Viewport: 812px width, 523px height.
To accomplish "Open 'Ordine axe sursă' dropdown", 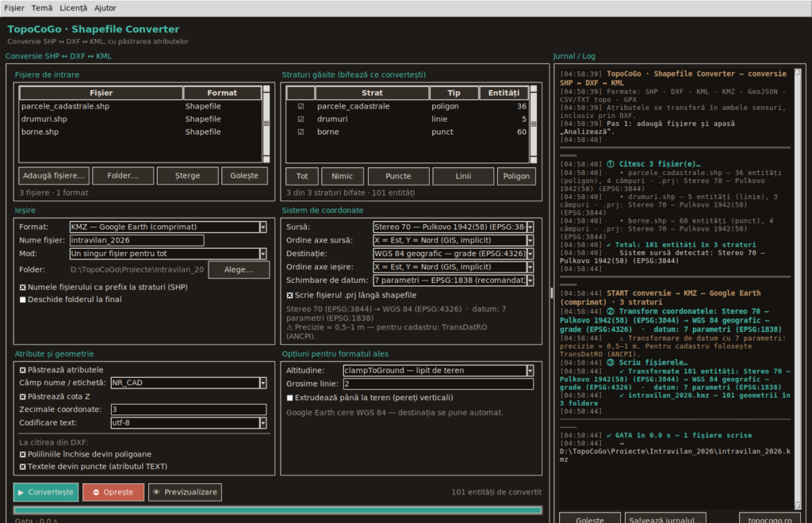I will point(453,240).
